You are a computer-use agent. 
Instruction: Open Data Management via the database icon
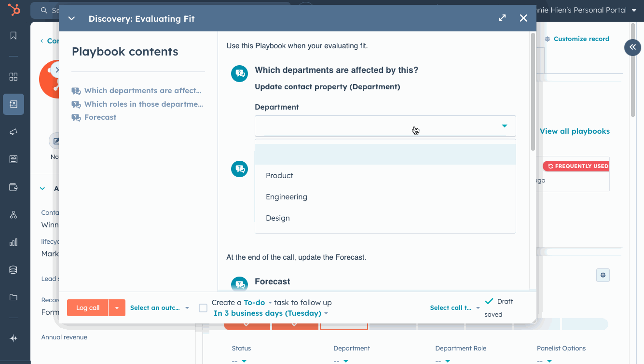[x=13, y=269]
